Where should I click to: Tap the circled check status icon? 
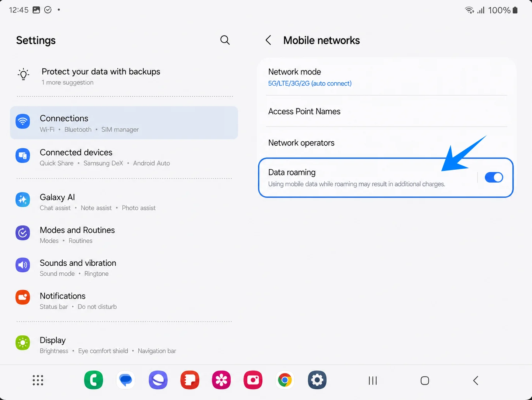tap(48, 10)
